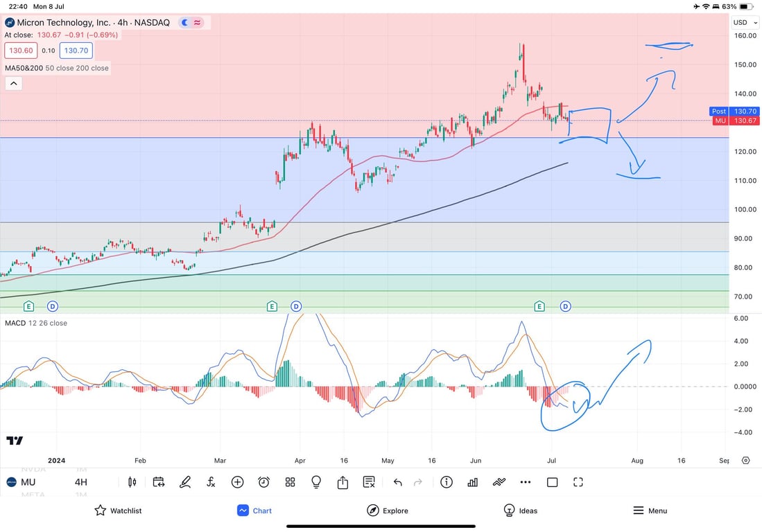
Task: Remove drawings with the eraser-list icon
Action: pyautogui.click(x=369, y=482)
